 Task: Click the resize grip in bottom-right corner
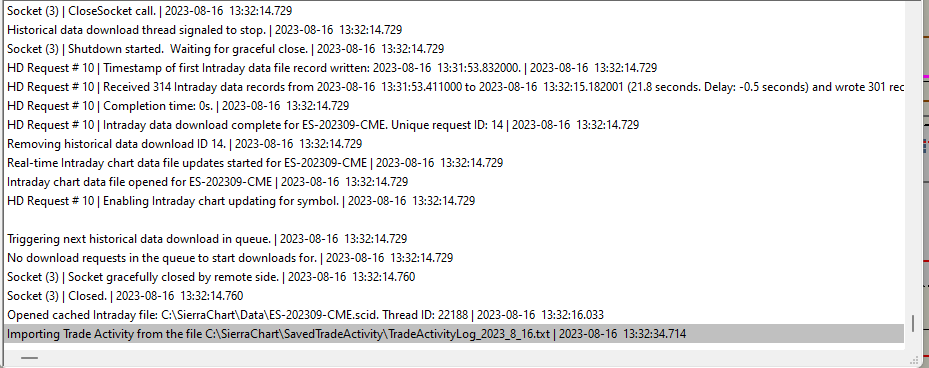(912, 358)
